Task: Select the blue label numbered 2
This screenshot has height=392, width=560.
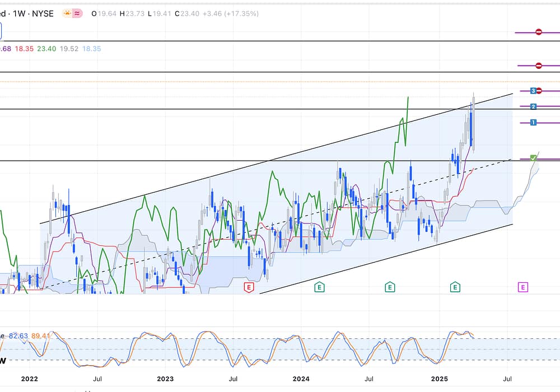Action: [533, 106]
